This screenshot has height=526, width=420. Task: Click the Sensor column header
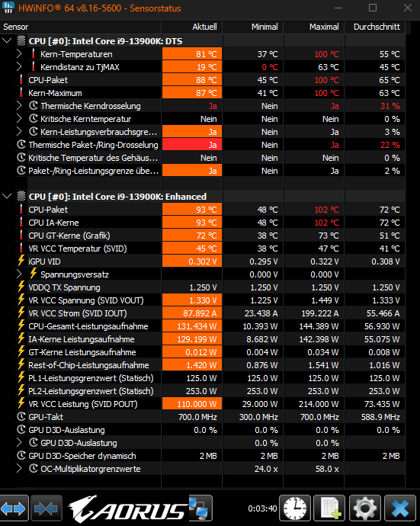81,27
